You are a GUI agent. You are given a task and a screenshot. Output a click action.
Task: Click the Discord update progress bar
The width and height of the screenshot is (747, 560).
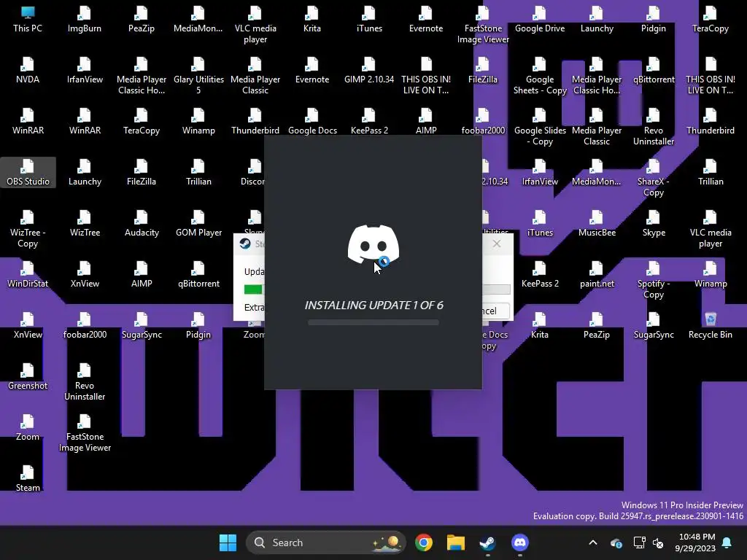click(373, 323)
